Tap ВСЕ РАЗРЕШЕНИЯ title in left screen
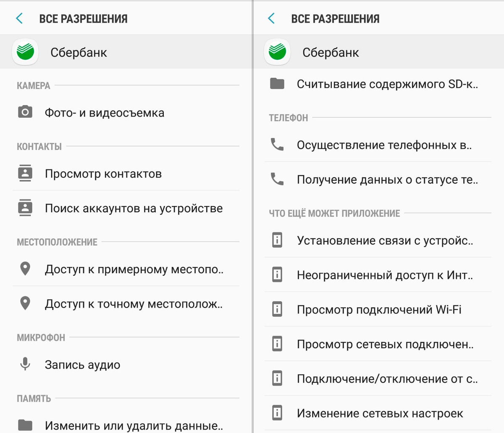Image resolution: width=504 pixels, height=433 pixels. coord(83,19)
